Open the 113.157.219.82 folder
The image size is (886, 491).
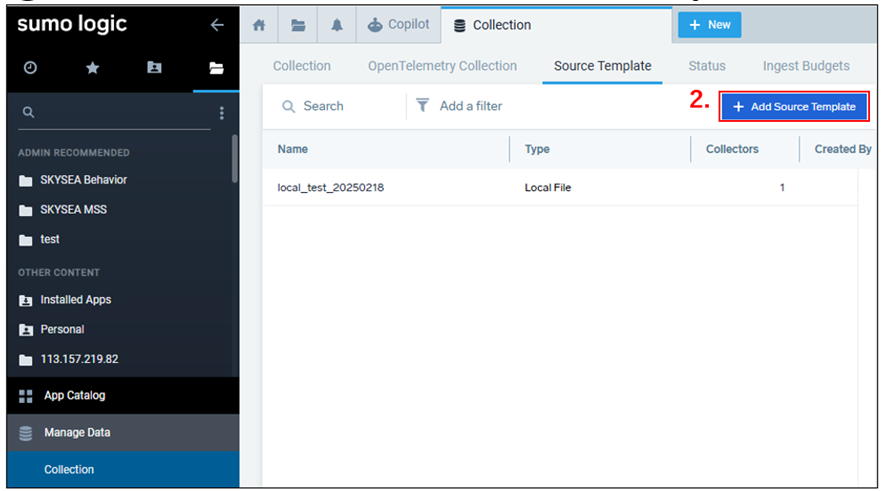80,359
